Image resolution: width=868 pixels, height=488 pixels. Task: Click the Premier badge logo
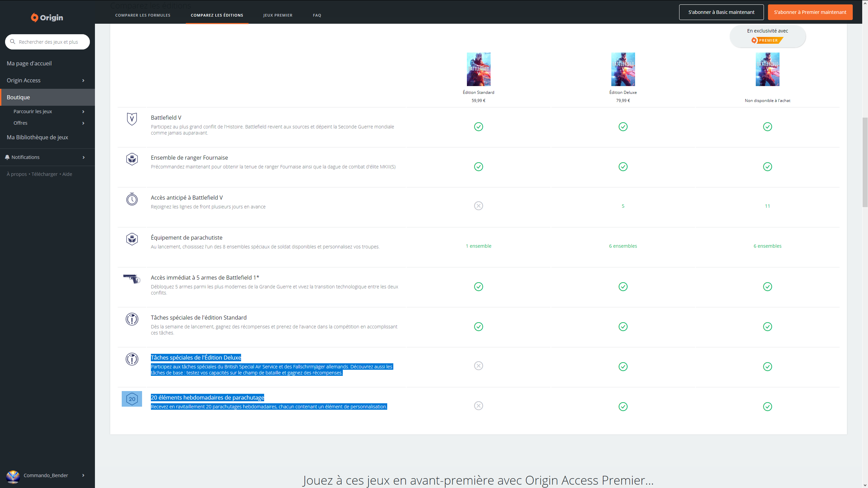(x=767, y=40)
